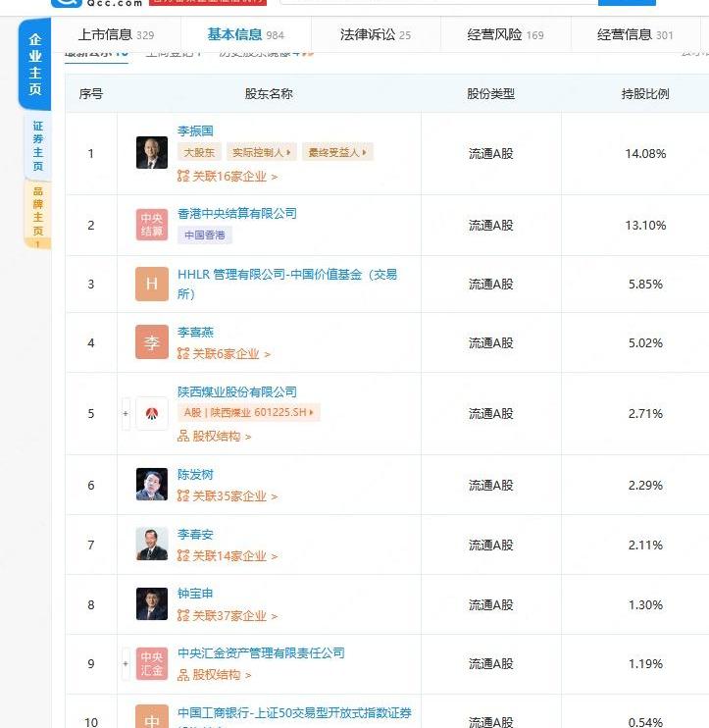Click the 香港中央结算 company logo icon
Screen dimensions: 709x728
click(151, 225)
